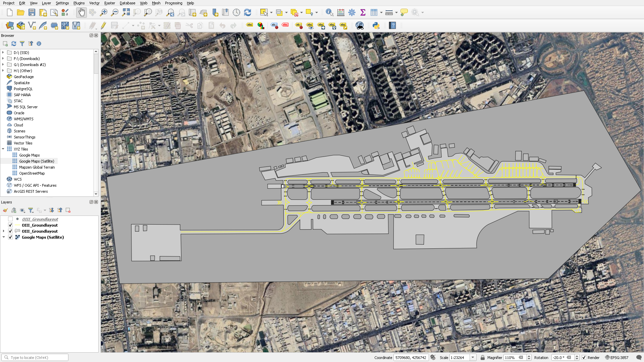Image resolution: width=644 pixels, height=362 pixels.
Task: Open the select features dropdown arrow
Action: point(271,13)
